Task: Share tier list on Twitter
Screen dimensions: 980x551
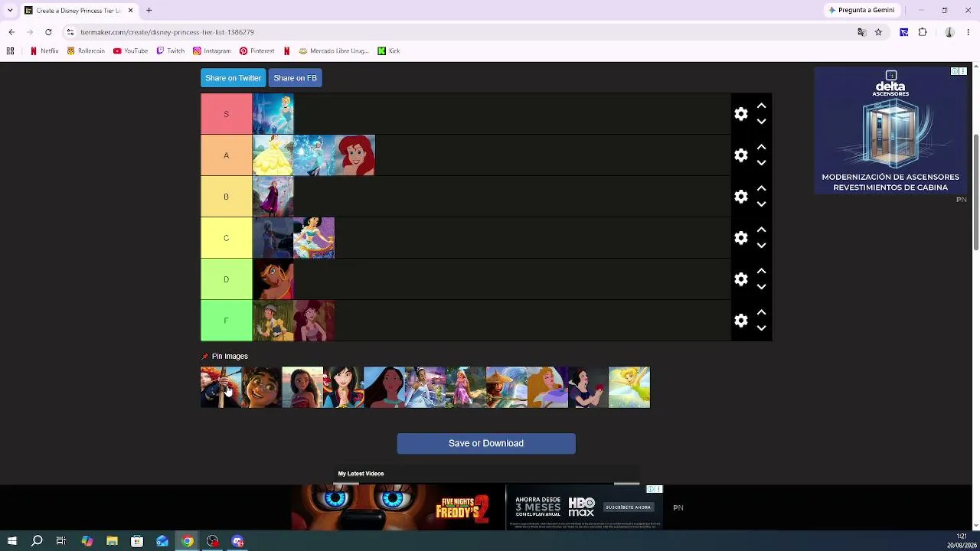Action: pyautogui.click(x=233, y=78)
